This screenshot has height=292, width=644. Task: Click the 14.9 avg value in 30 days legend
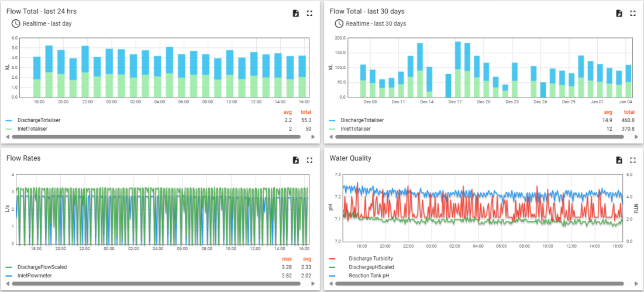click(607, 120)
